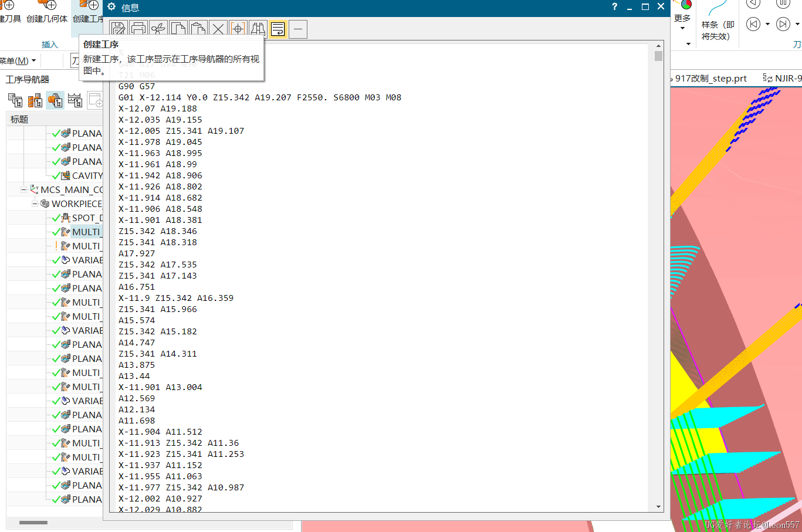Click the line 'X-11.904 A11.512'

click(160, 432)
